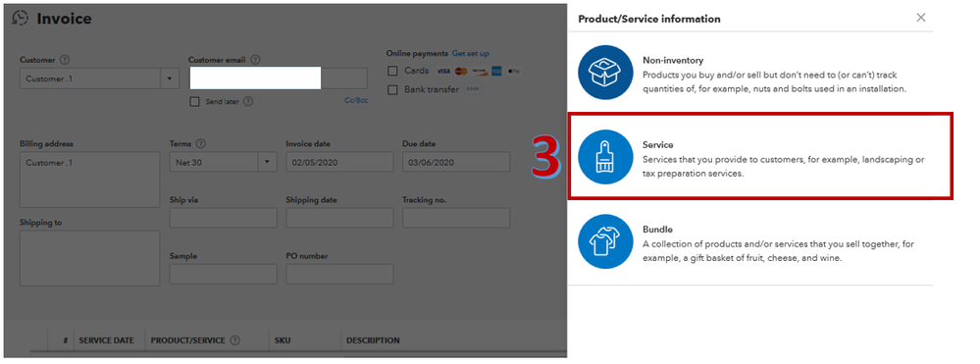This screenshot has height=364, width=980.
Task: Click the DESCRIPTION column header
Action: coord(373,340)
